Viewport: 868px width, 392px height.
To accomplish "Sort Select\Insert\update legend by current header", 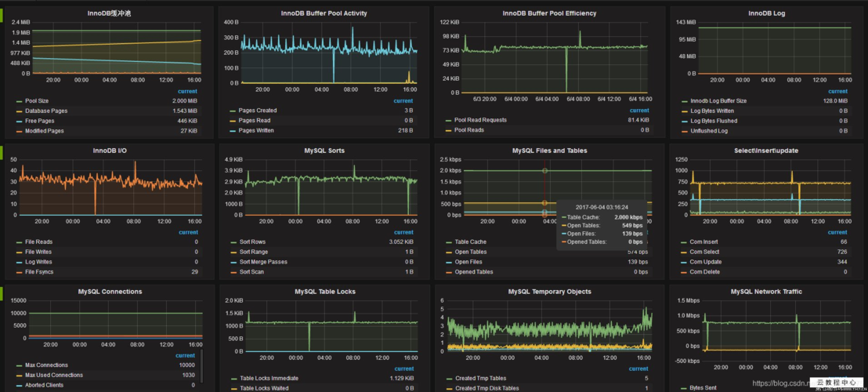I will point(837,233).
